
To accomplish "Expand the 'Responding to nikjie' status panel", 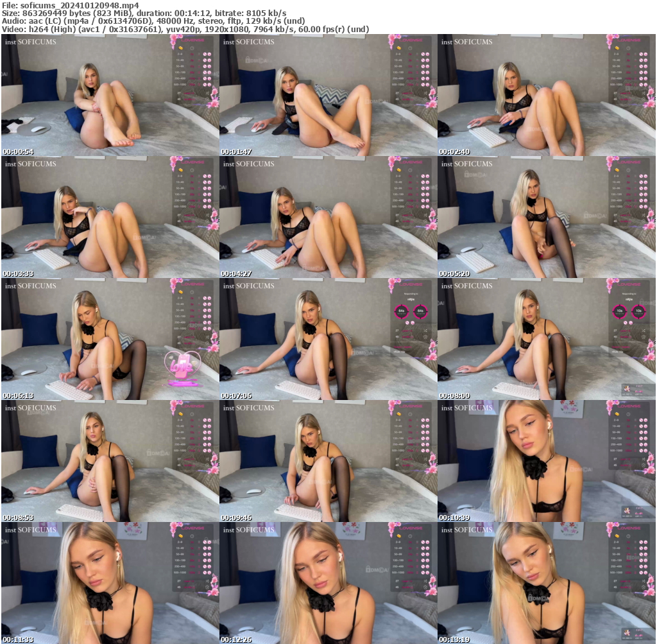I will (x=409, y=296).
